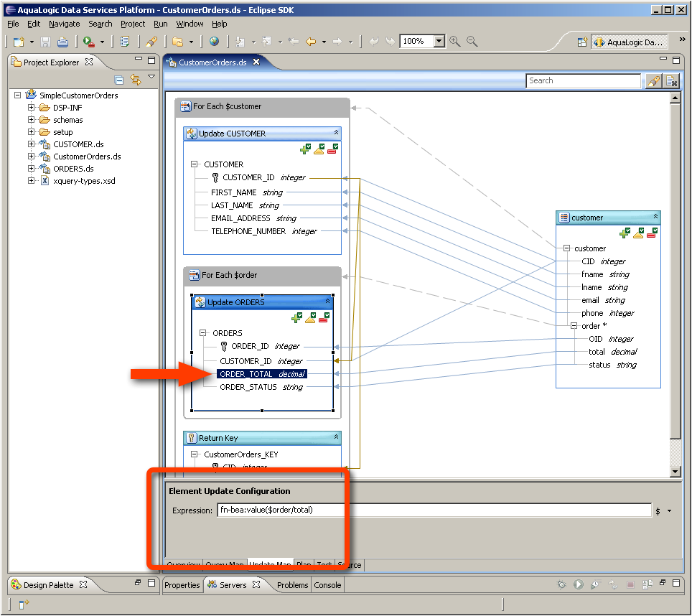Click the Forward arrow icon in toolbar

tap(337, 42)
